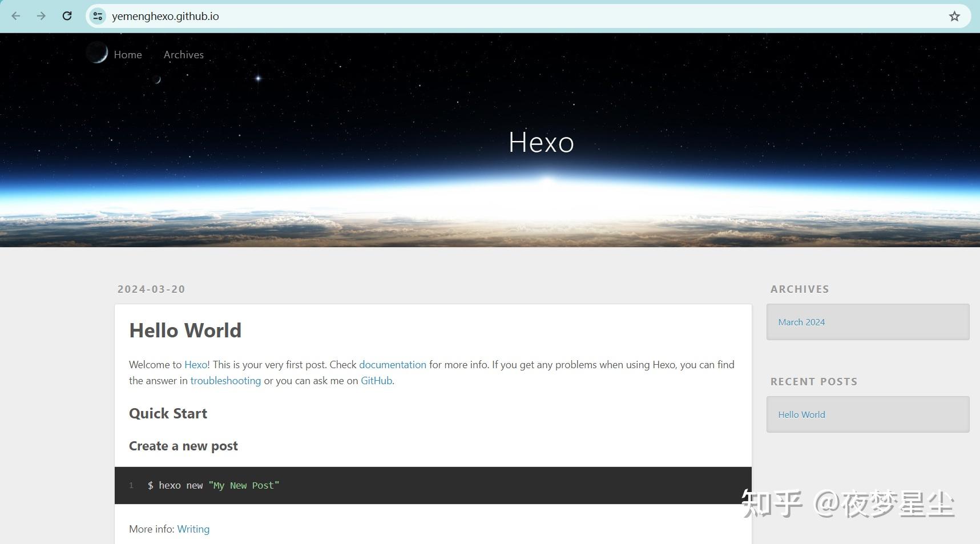980x544 pixels.
Task: Click the Hexo banner title
Action: [541, 142]
